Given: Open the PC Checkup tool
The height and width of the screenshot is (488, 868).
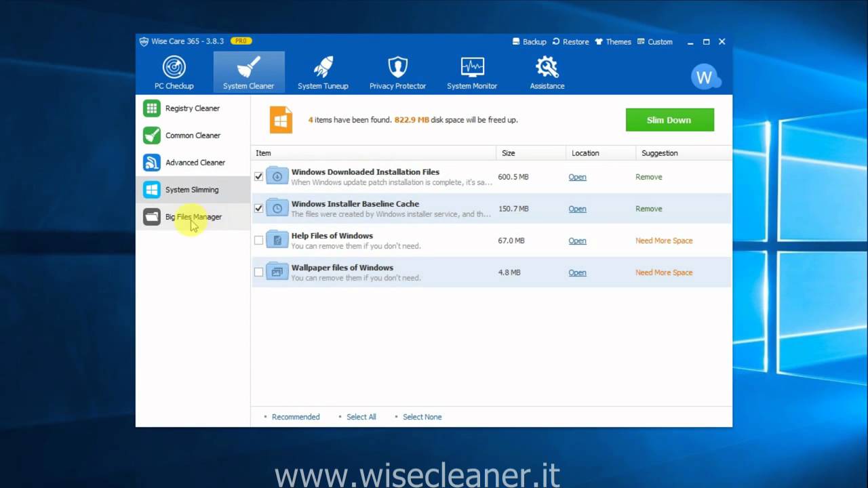Looking at the screenshot, I should point(174,73).
